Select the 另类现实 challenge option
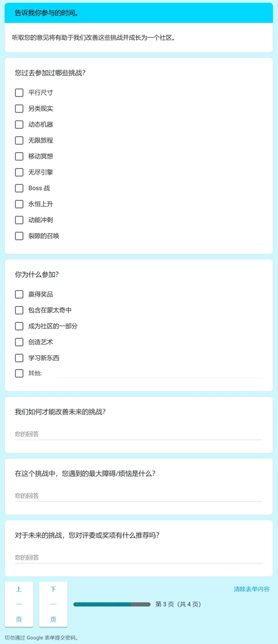The height and width of the screenshot is (644, 278). [x=19, y=109]
